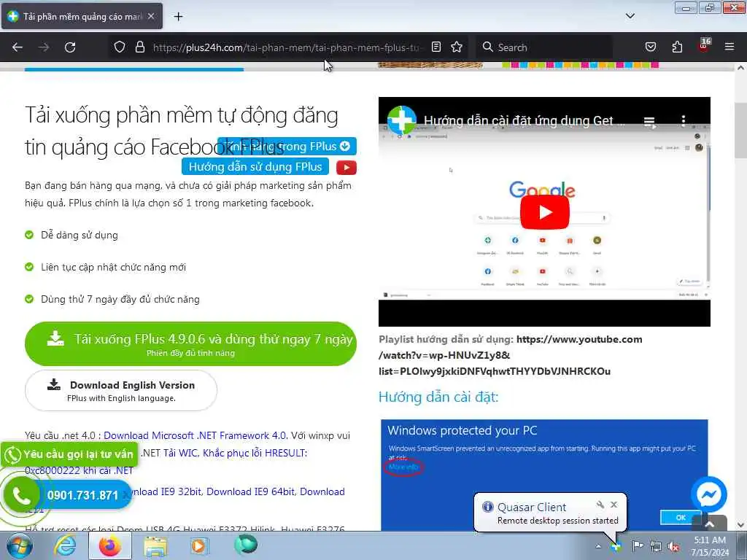Open the YouTube playlist URL link
This screenshot has height=560, width=747.
click(511, 355)
